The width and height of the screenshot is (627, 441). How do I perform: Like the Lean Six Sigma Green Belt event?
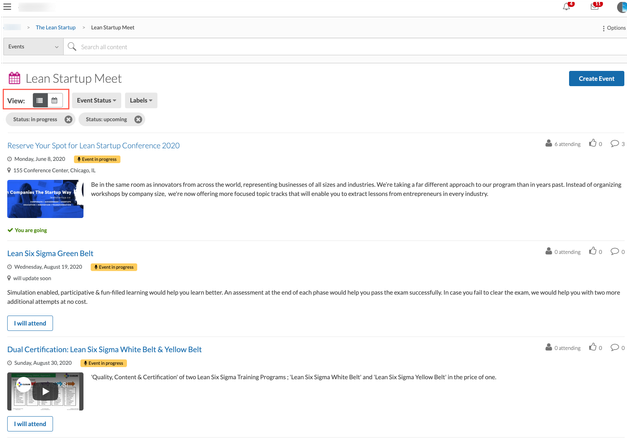[595, 251]
